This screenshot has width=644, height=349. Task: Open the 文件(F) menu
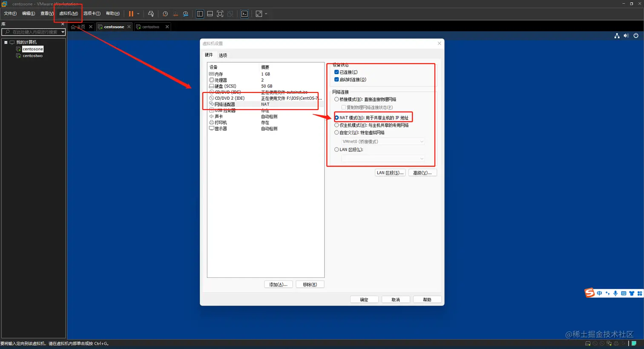tap(10, 14)
